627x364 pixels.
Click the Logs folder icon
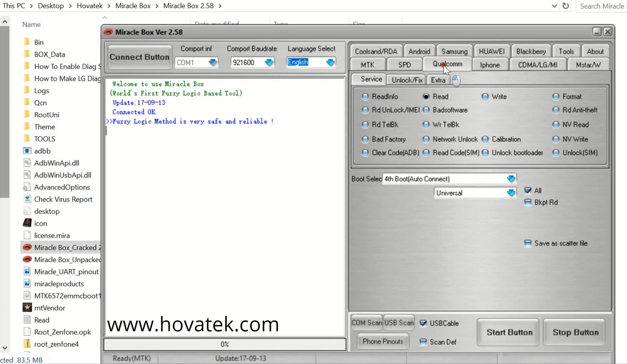click(x=27, y=90)
